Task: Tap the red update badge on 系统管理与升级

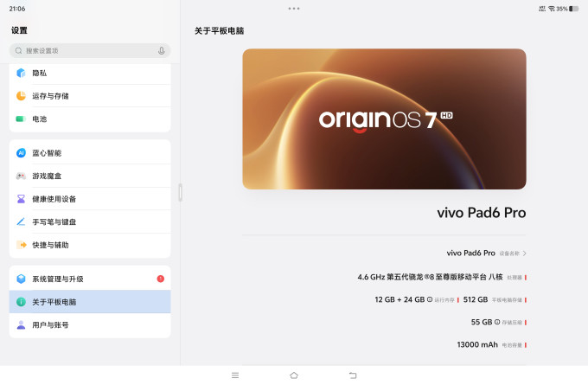Action: (161, 279)
